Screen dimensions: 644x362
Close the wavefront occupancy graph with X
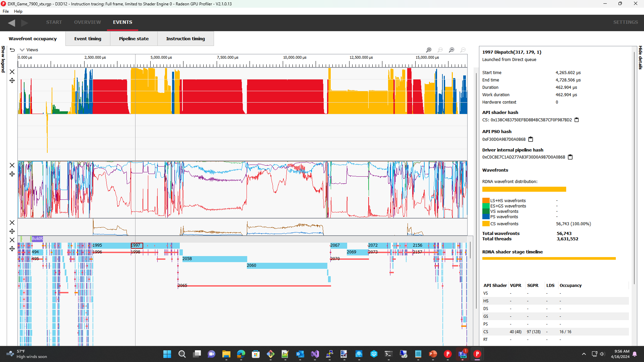[12, 72]
